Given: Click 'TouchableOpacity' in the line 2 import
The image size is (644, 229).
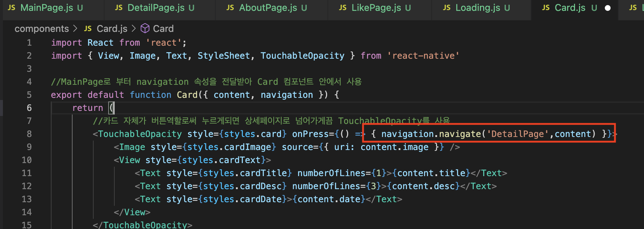Looking at the screenshot, I should point(302,56).
